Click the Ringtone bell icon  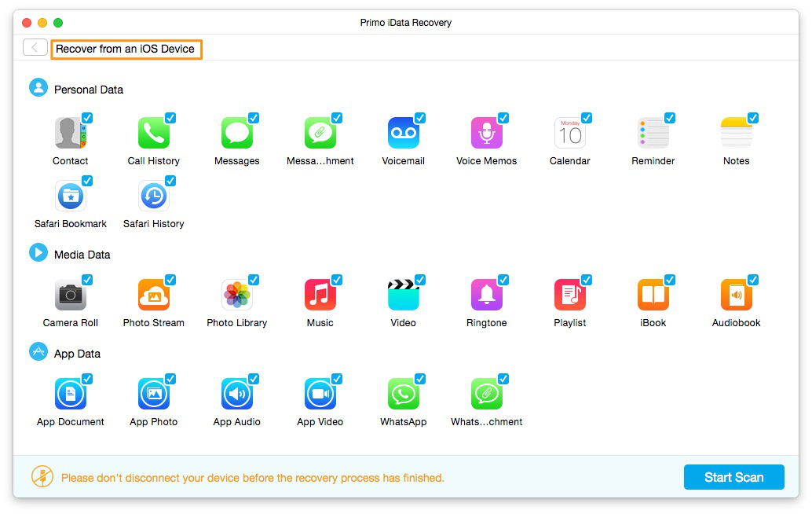(x=487, y=295)
